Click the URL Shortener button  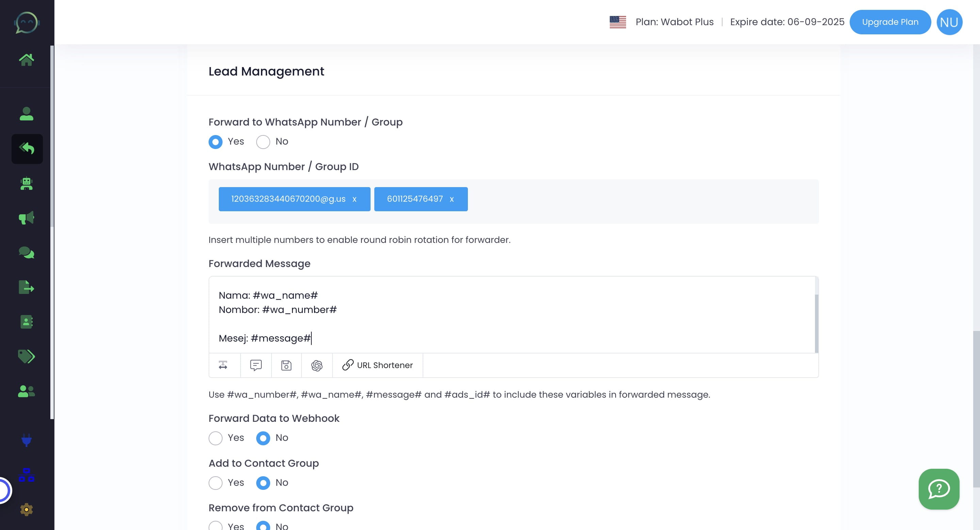(x=377, y=365)
